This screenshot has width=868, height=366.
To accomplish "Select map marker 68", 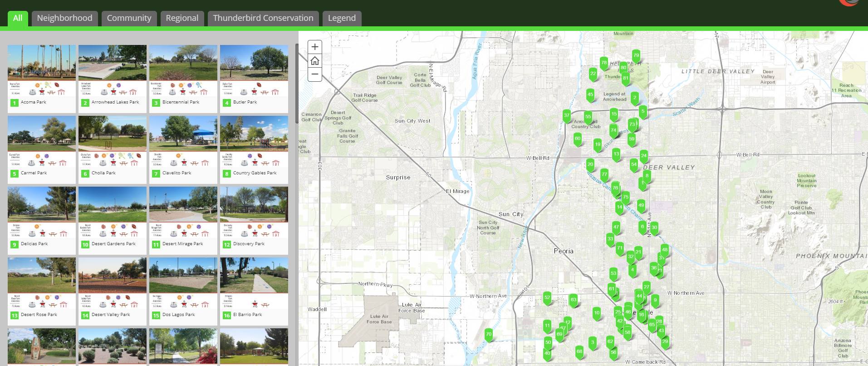I will click(x=579, y=352).
